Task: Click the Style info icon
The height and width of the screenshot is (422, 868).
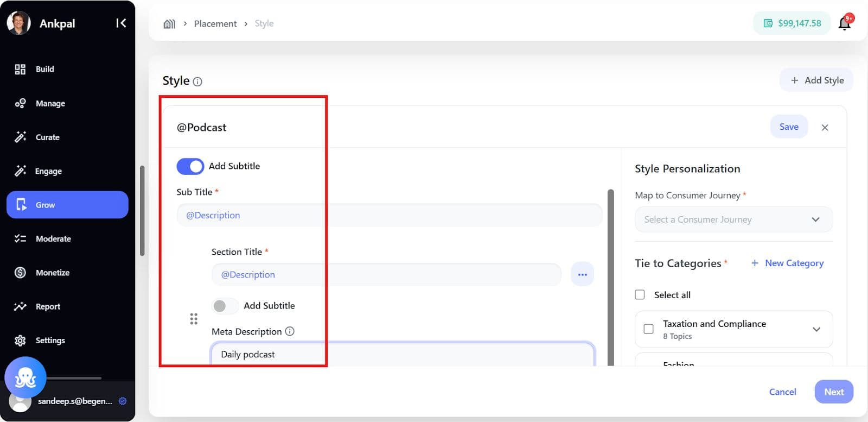Action: 197,81
